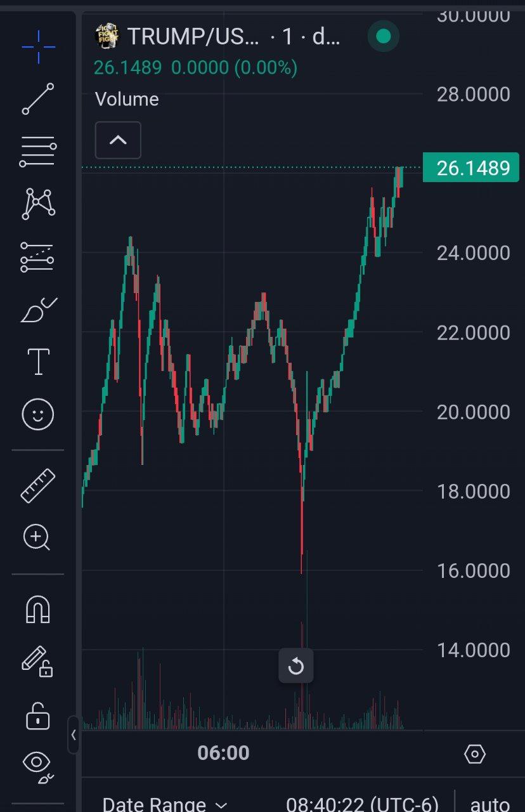
Task: Click the 26.1489 current price label
Action: [471, 167]
